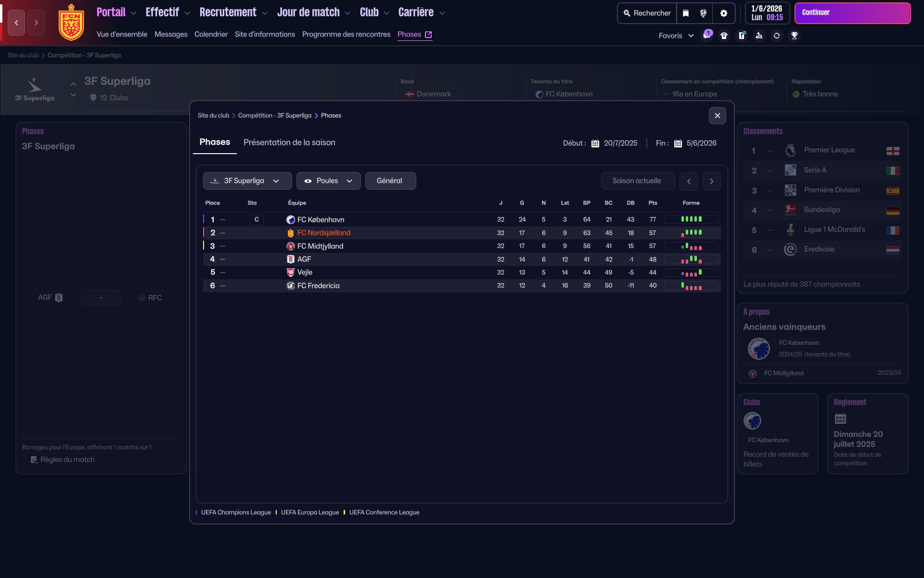Expand the Favoris dropdown
The width and height of the screenshot is (924, 578).
click(676, 36)
